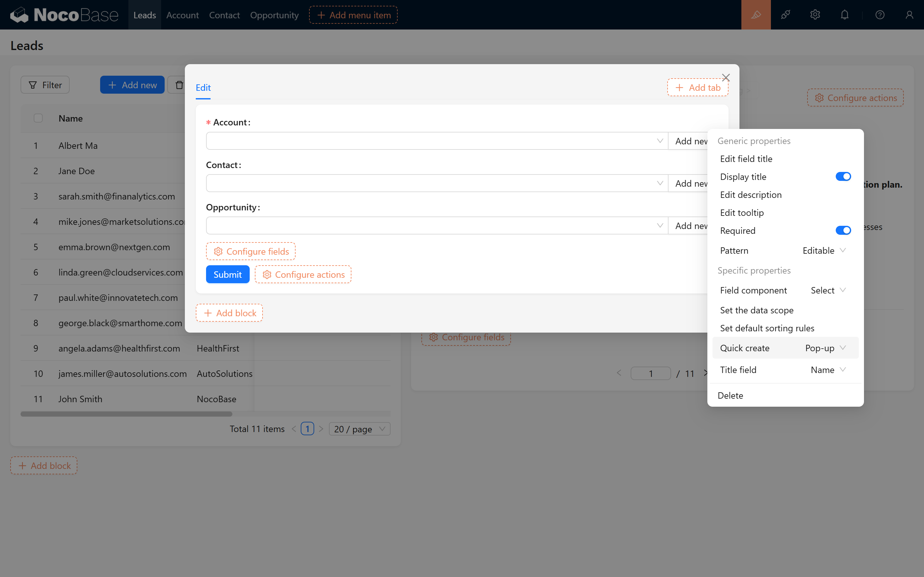The height and width of the screenshot is (577, 924).
Task: Open the Contact select dropdown
Action: point(437,183)
